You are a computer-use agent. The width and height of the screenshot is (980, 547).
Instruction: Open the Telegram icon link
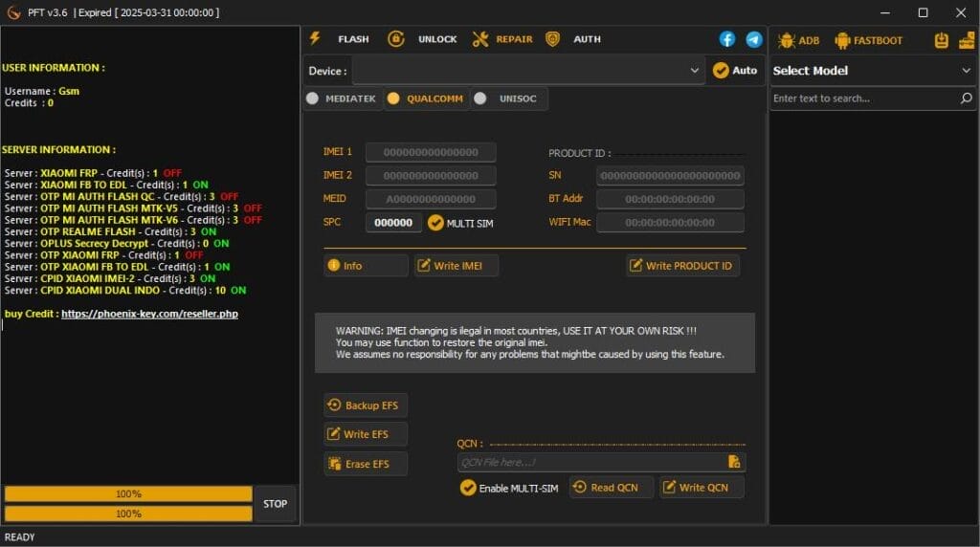(754, 38)
